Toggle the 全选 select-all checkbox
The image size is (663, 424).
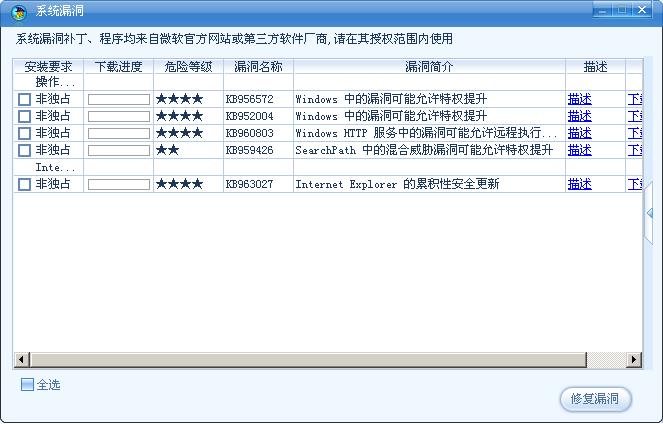tap(27, 384)
